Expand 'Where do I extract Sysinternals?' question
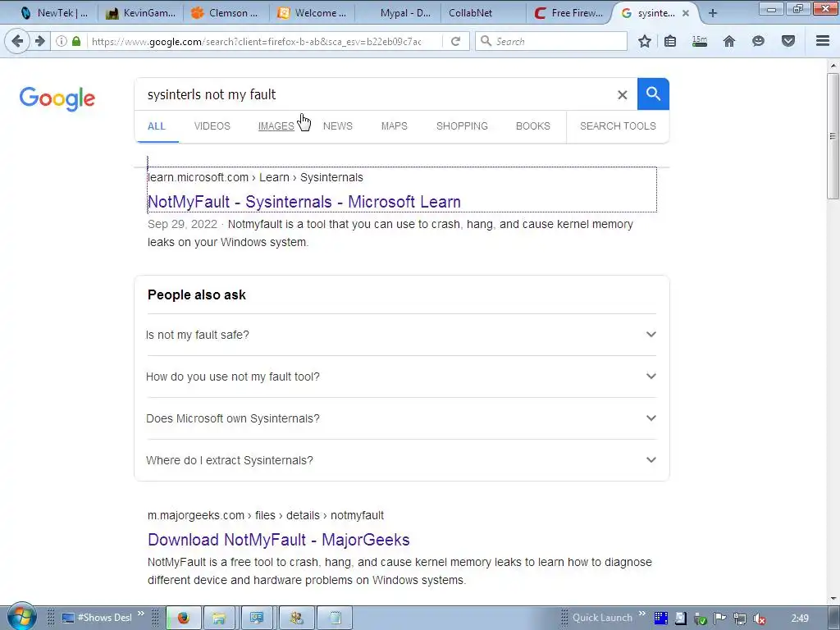Image resolution: width=840 pixels, height=630 pixels. click(401, 460)
